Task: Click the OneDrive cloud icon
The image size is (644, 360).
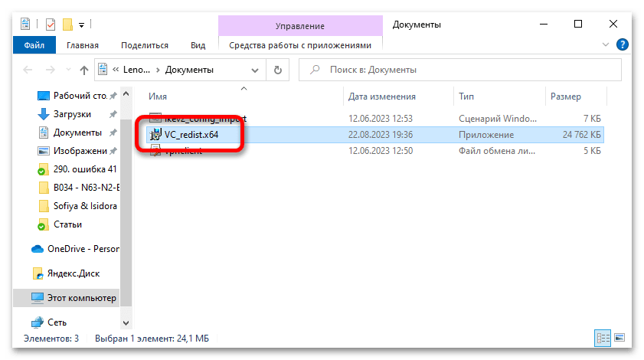Action: 38,249
